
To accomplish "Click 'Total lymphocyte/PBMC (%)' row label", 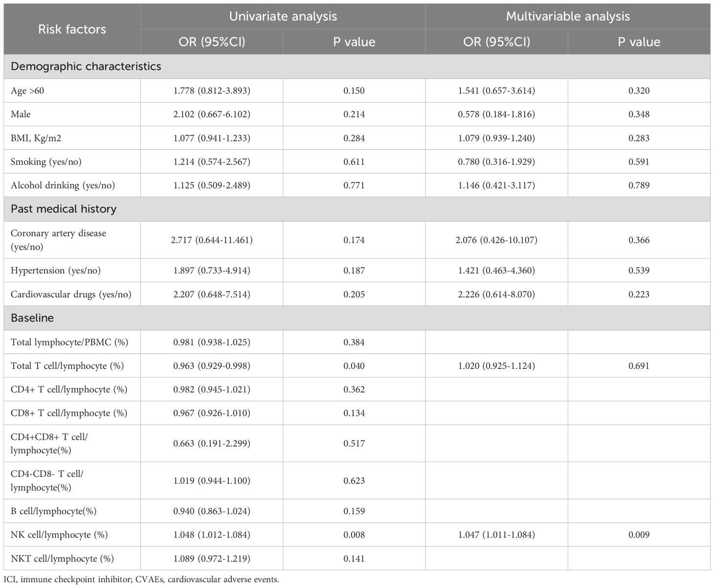I will point(69,342).
